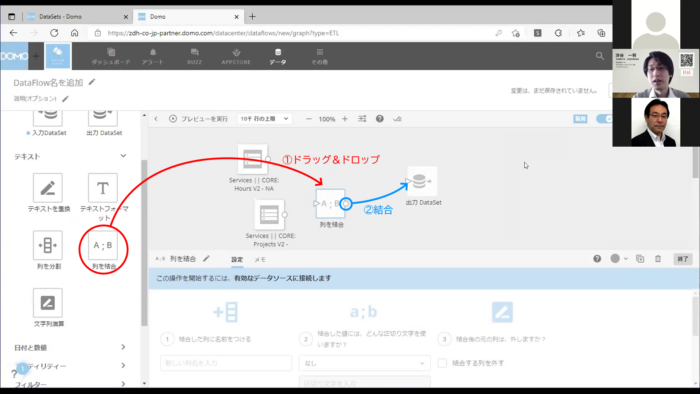Click the Hours V2 - NA input node

pyautogui.click(x=253, y=159)
